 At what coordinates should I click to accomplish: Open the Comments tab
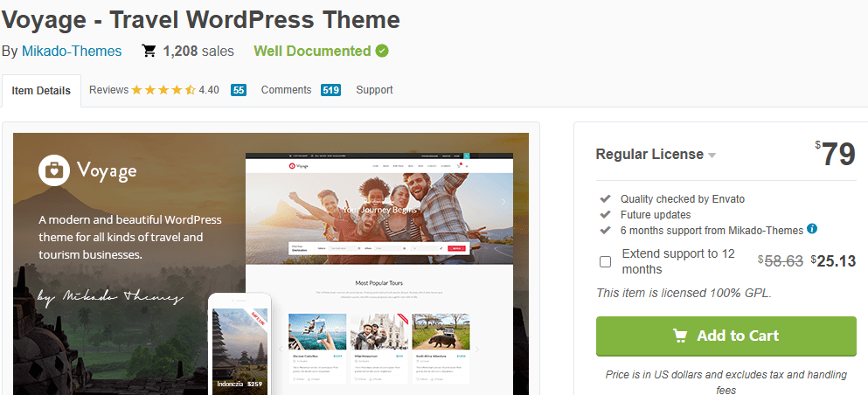click(286, 90)
